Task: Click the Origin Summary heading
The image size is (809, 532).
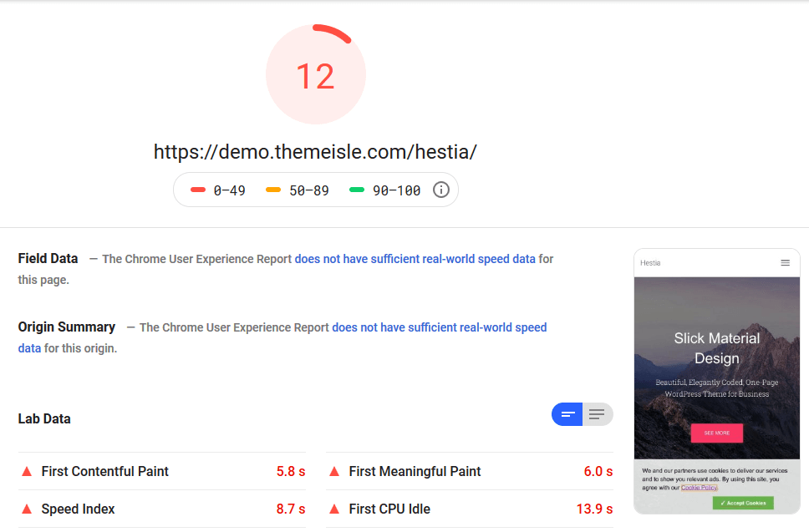Action: click(67, 327)
